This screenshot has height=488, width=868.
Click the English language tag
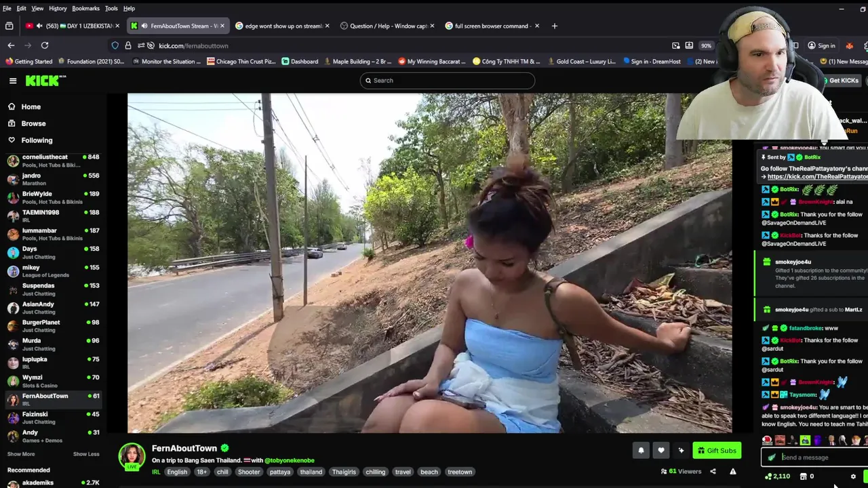point(177,472)
